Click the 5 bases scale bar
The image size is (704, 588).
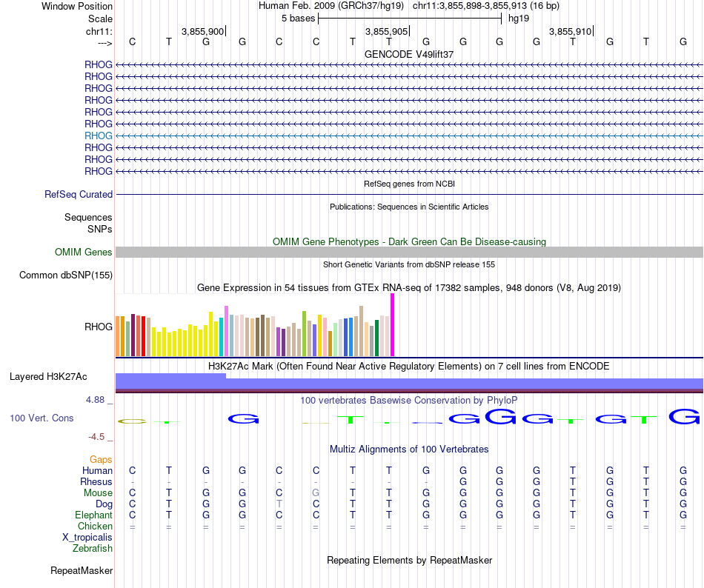click(410, 19)
